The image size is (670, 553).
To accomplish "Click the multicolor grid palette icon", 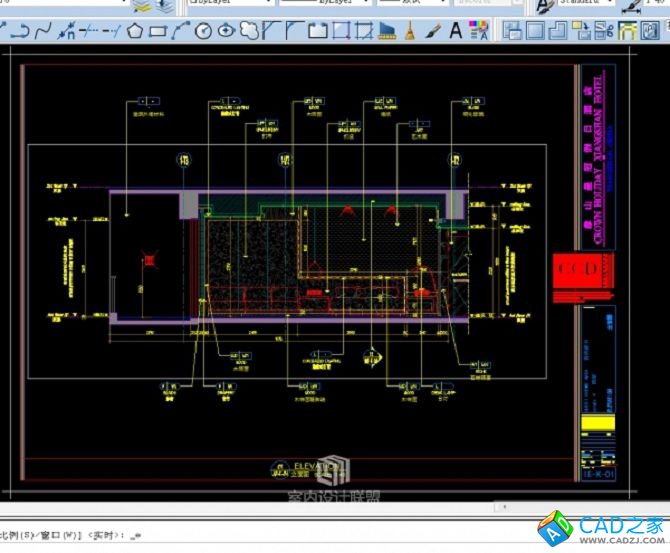I will pos(480,31).
